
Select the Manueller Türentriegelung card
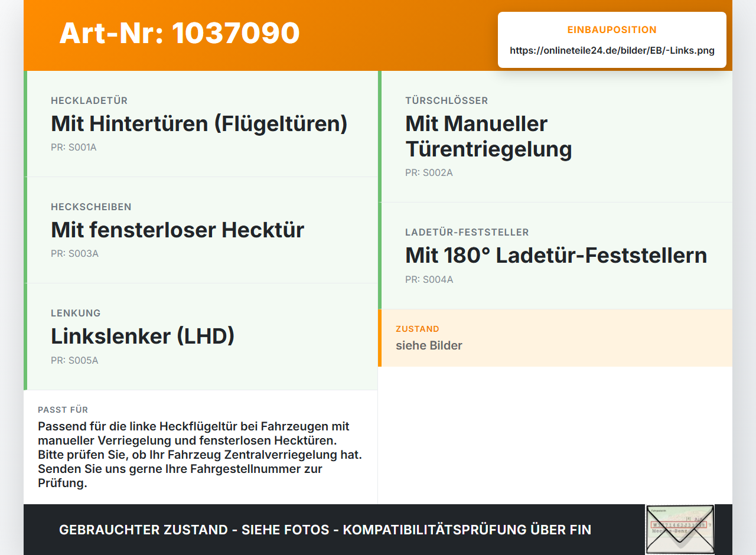pos(555,136)
